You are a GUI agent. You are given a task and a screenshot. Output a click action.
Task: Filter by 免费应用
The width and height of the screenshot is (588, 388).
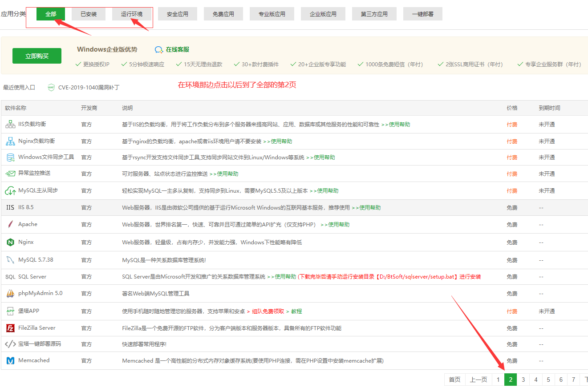click(223, 14)
